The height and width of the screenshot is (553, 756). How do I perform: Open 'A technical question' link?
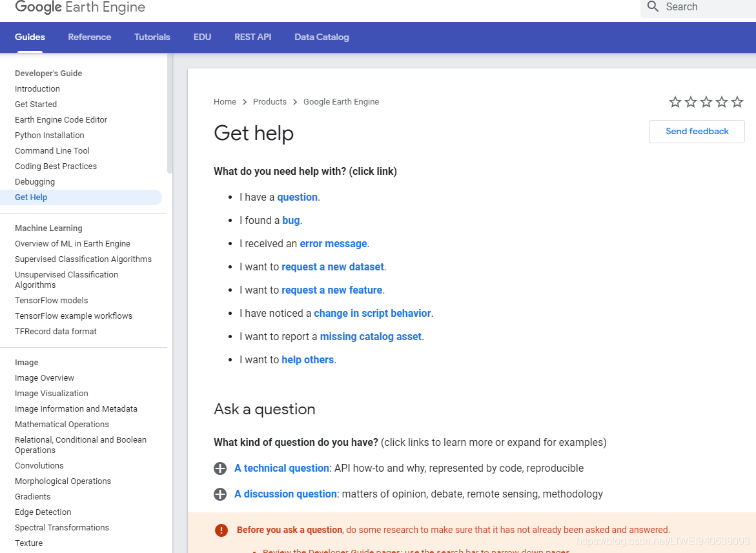coord(281,468)
